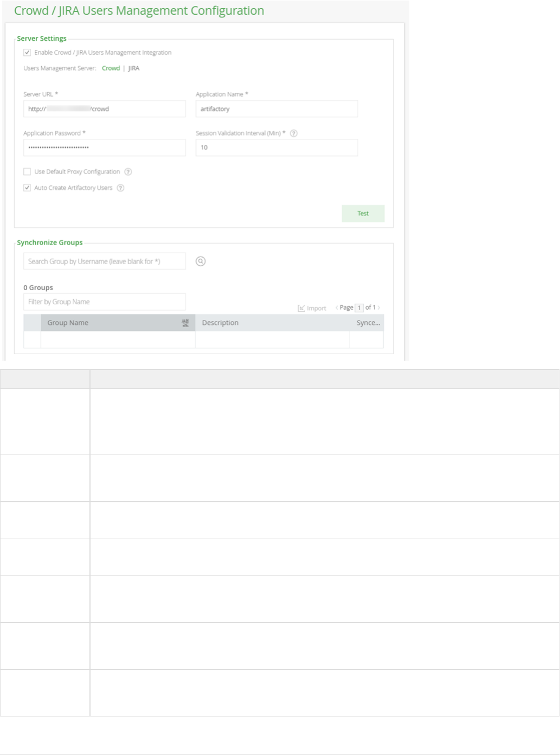Select Crowd as users management server
The image size is (560, 755).
[x=111, y=68]
